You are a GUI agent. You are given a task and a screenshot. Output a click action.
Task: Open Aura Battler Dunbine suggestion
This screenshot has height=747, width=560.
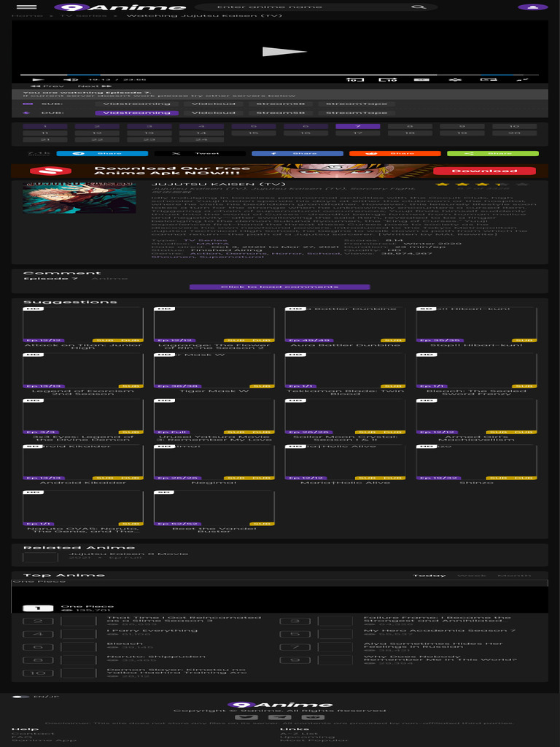pos(345,327)
